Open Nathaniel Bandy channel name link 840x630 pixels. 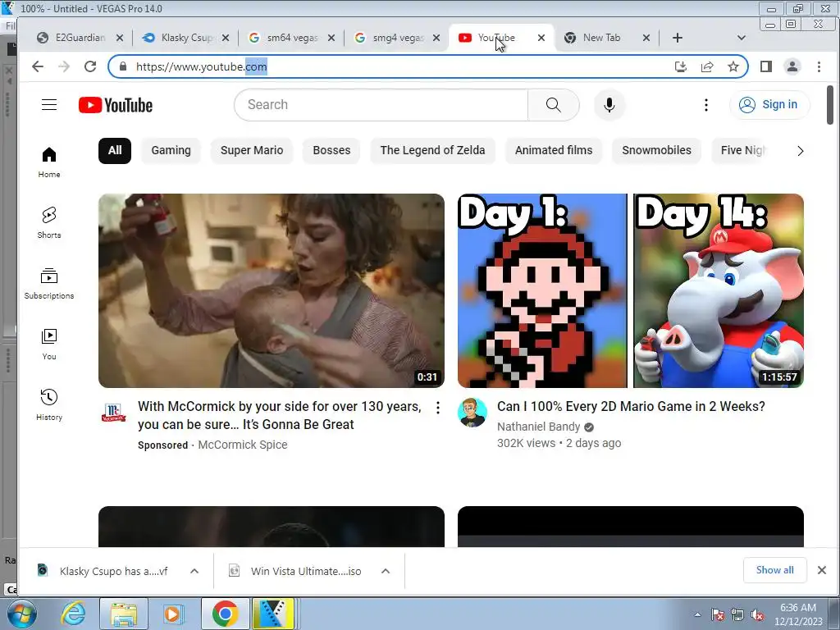tap(538, 427)
